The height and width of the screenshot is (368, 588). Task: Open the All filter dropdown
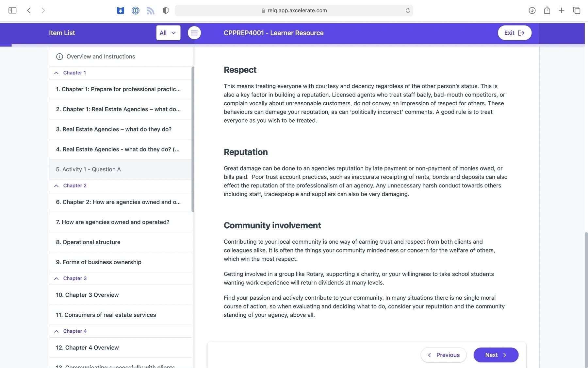point(168,33)
